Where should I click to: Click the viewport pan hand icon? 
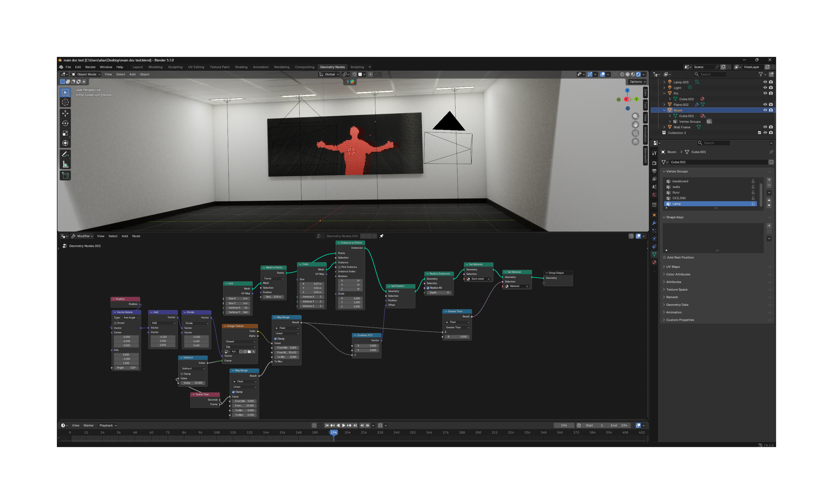tap(635, 125)
